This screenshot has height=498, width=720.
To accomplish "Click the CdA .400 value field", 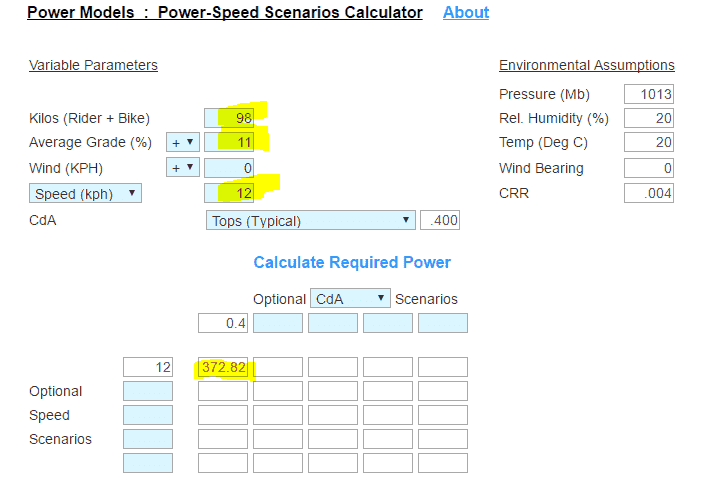I will 440,220.
